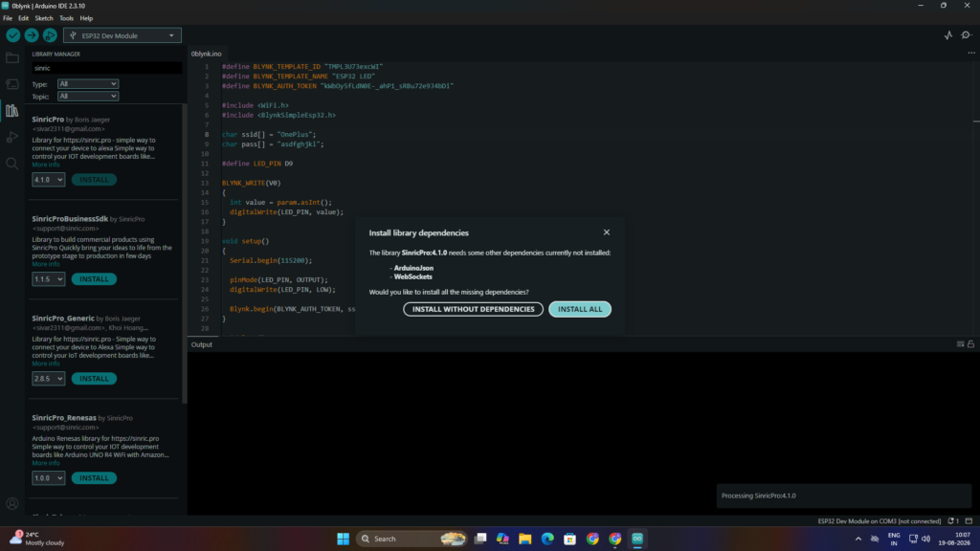Click the SinricPro library Install button
The image size is (980, 551).
coord(94,179)
